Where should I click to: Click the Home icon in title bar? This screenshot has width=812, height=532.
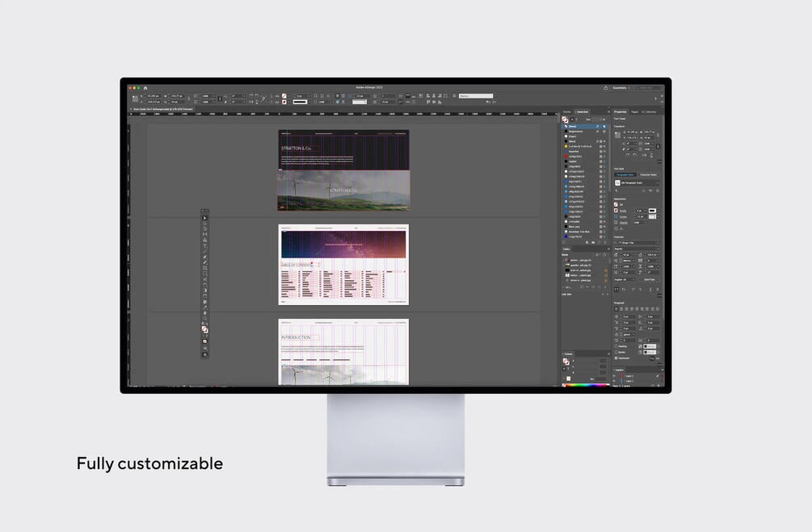point(145,88)
